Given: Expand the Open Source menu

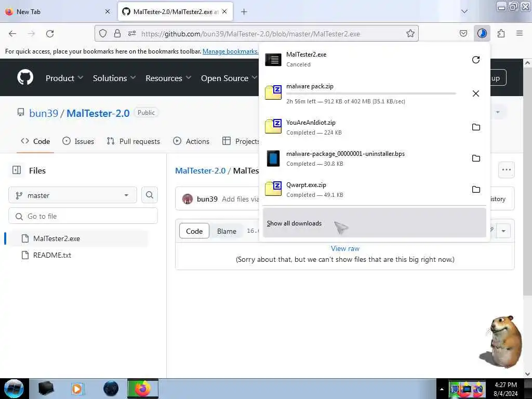Looking at the screenshot, I should coord(229,78).
